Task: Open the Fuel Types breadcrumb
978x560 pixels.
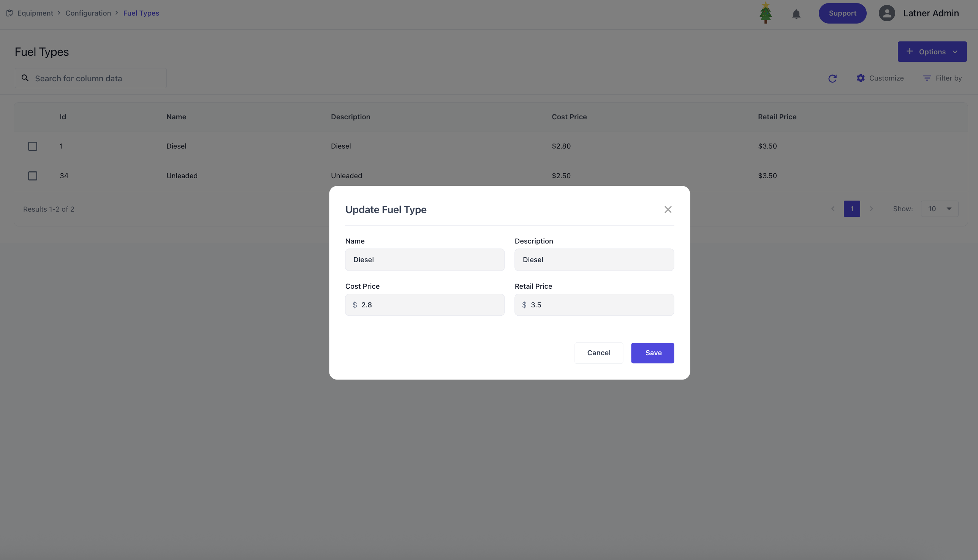Action: (141, 13)
